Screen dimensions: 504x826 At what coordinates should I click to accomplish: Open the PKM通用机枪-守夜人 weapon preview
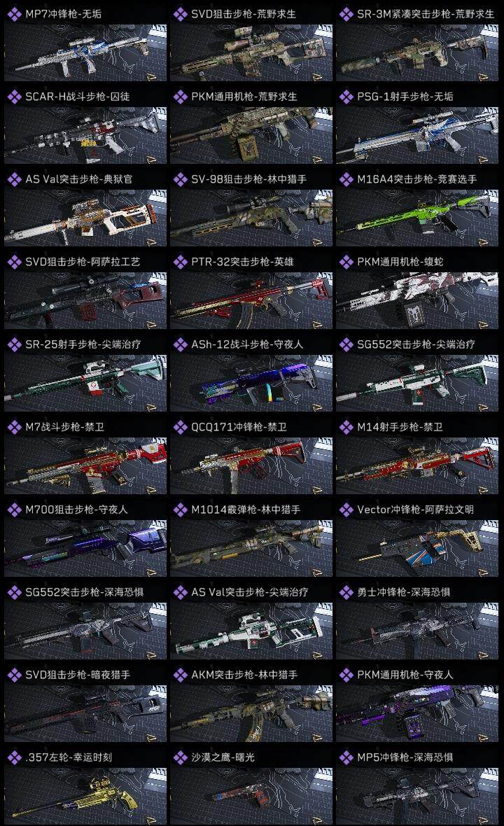click(x=417, y=714)
